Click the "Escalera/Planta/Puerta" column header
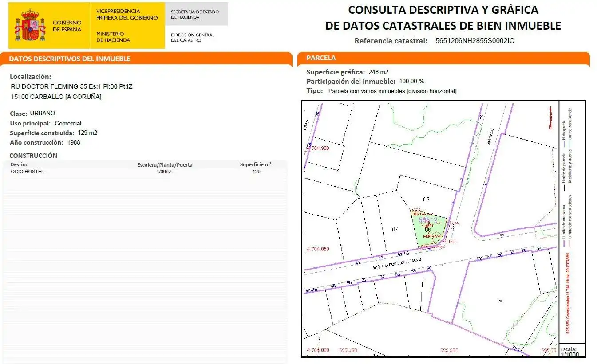 tap(165, 165)
